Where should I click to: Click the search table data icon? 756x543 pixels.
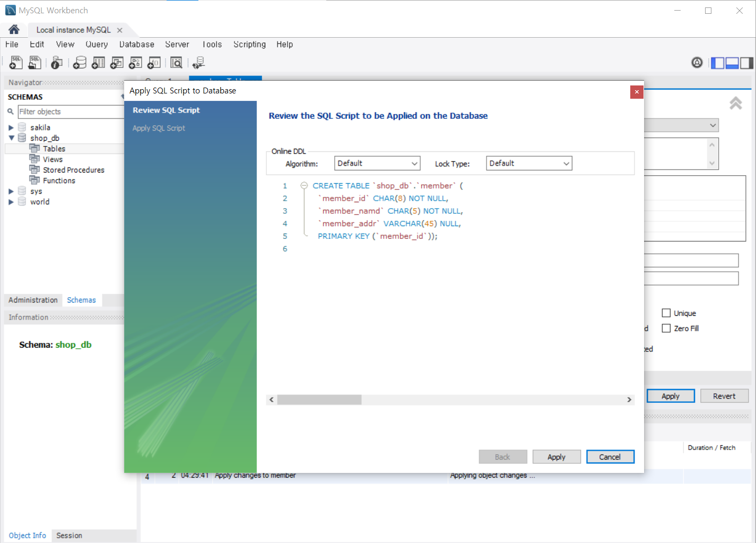pyautogui.click(x=176, y=63)
